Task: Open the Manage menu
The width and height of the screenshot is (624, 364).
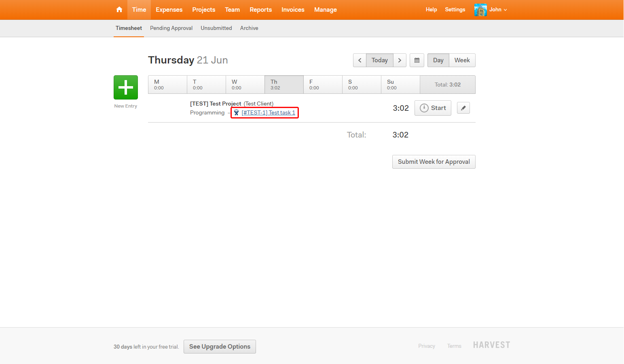Action: pyautogui.click(x=326, y=10)
